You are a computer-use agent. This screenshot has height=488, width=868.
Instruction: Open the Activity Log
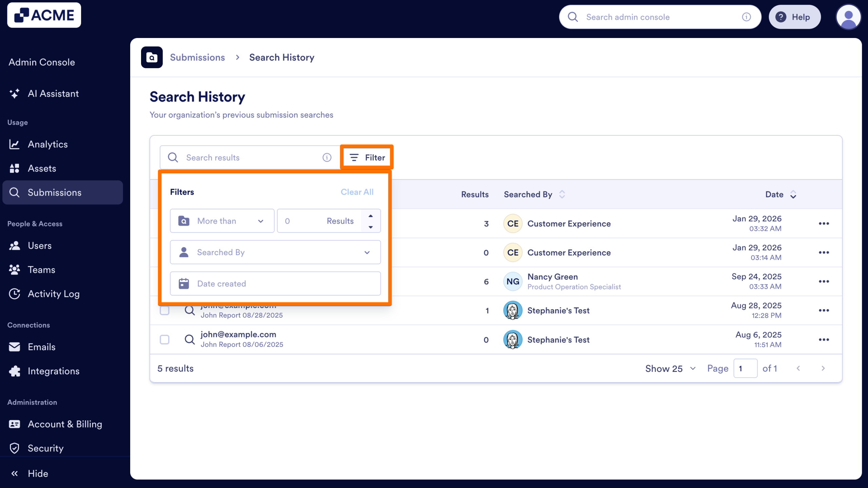[x=54, y=294]
